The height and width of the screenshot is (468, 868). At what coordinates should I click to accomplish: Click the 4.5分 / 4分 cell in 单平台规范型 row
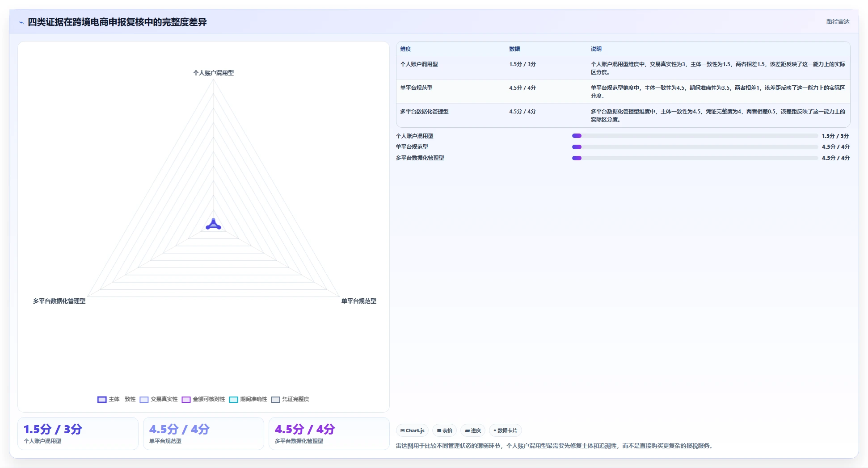[x=522, y=88]
